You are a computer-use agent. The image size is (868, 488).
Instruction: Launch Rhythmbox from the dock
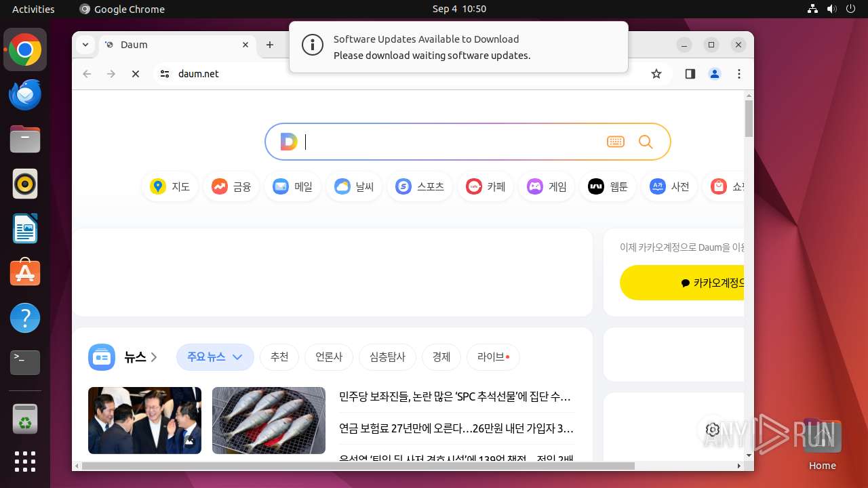(x=25, y=184)
